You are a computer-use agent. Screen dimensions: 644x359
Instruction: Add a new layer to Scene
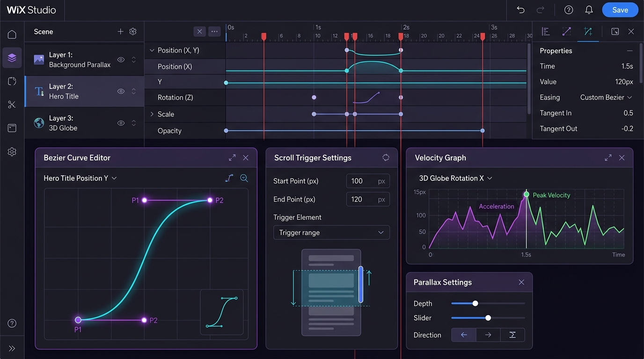tap(120, 31)
